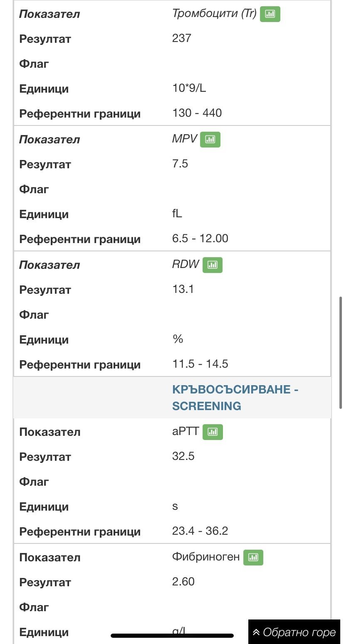Select the Фибриноген result value 2.60
This screenshot has height=644, width=344.
point(183,582)
